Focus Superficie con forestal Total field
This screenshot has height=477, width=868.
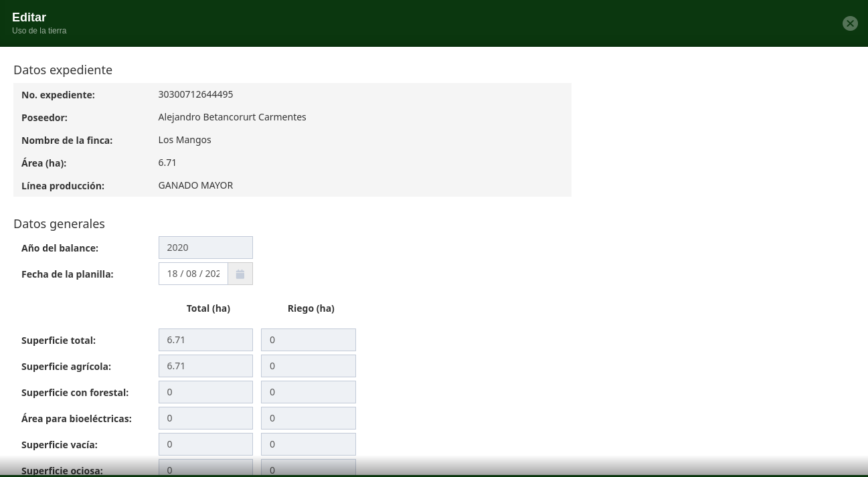(205, 392)
